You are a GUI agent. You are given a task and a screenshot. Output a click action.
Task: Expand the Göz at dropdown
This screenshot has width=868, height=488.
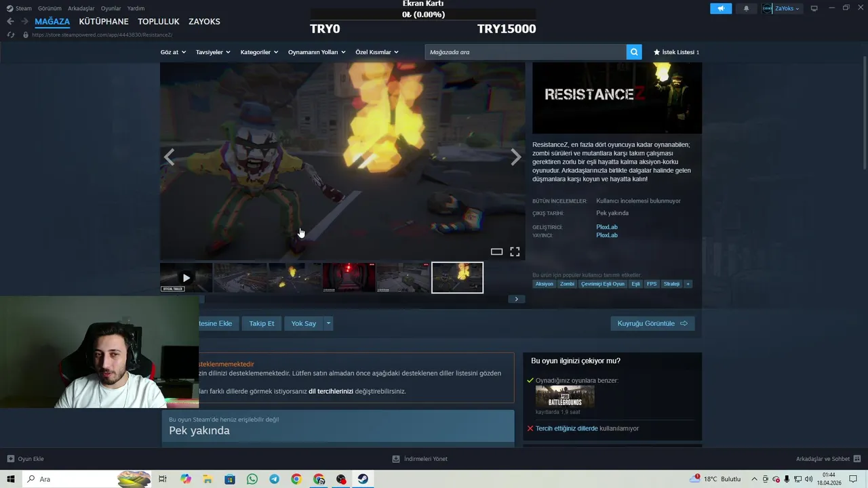coord(173,52)
